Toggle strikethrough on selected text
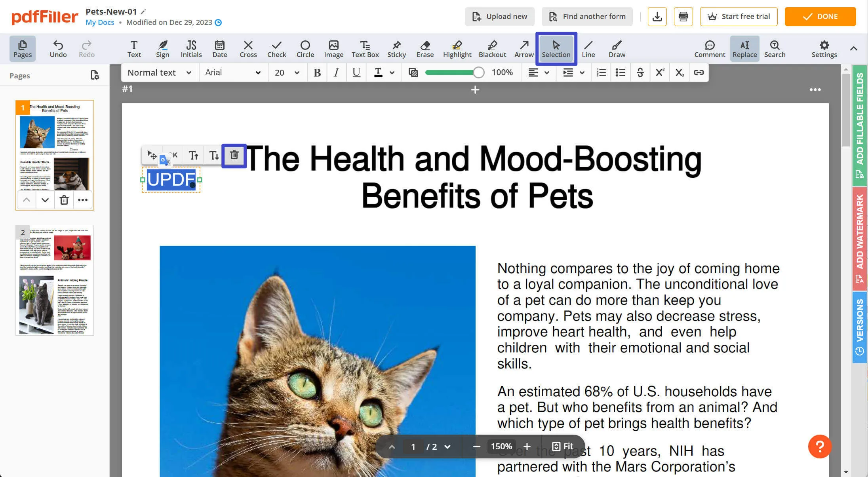Viewport: 868px width, 477px height. coord(640,72)
